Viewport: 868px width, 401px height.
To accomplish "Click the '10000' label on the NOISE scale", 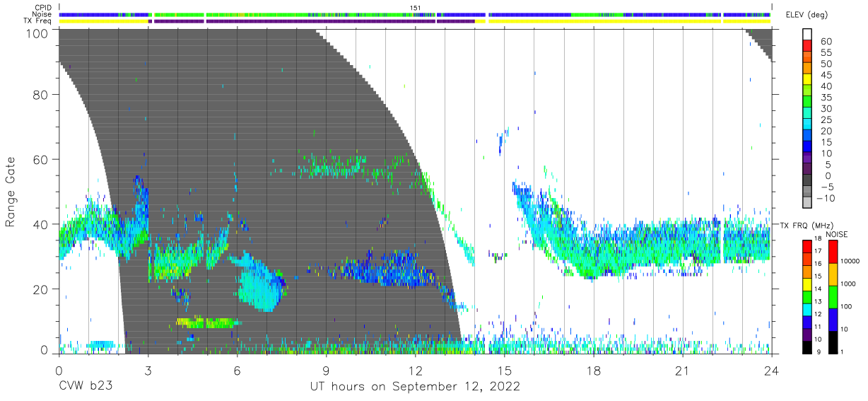I will click(850, 261).
